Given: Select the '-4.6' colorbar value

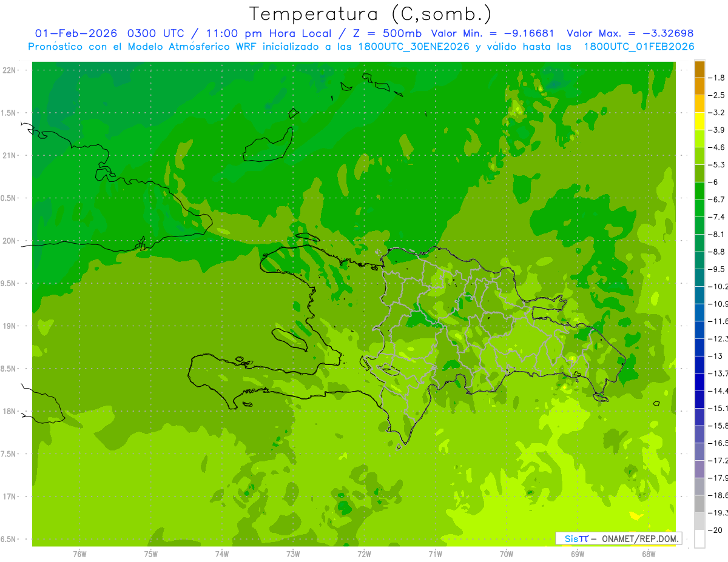Looking at the screenshot, I should 718,147.
